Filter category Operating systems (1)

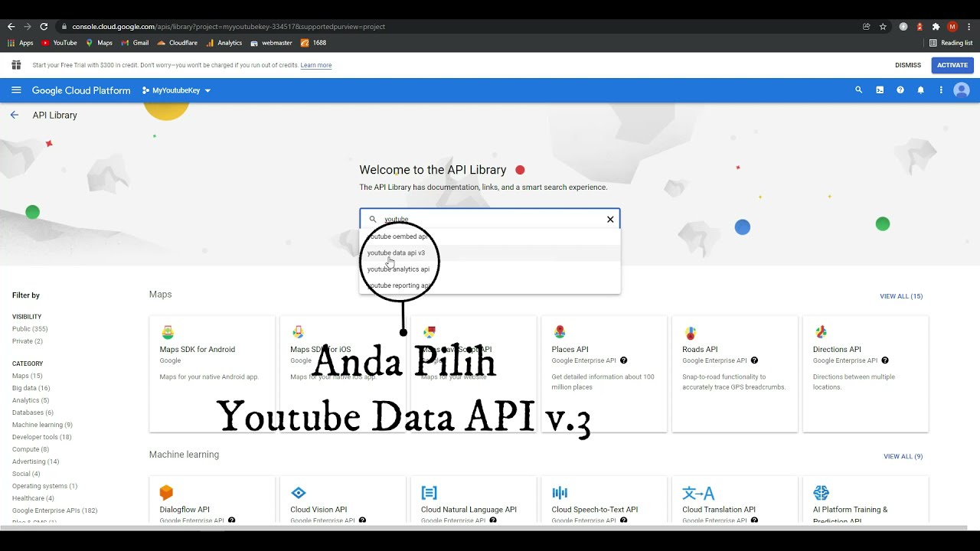click(45, 486)
